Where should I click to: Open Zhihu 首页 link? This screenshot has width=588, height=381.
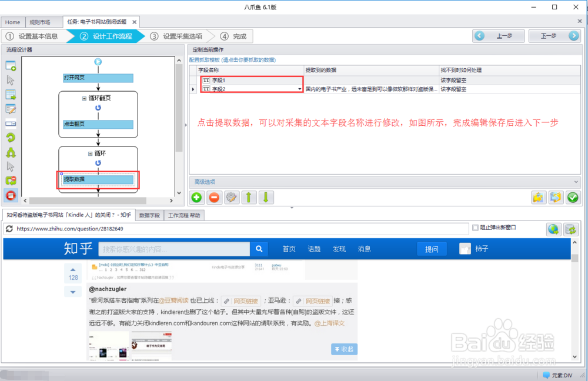click(x=289, y=249)
